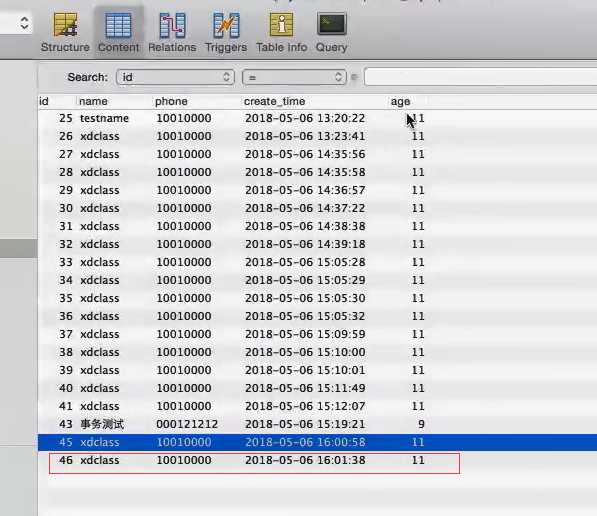This screenshot has height=516, width=597.
Task: Select timestamp 2018-05-06 15:10:00
Action: click(x=305, y=352)
